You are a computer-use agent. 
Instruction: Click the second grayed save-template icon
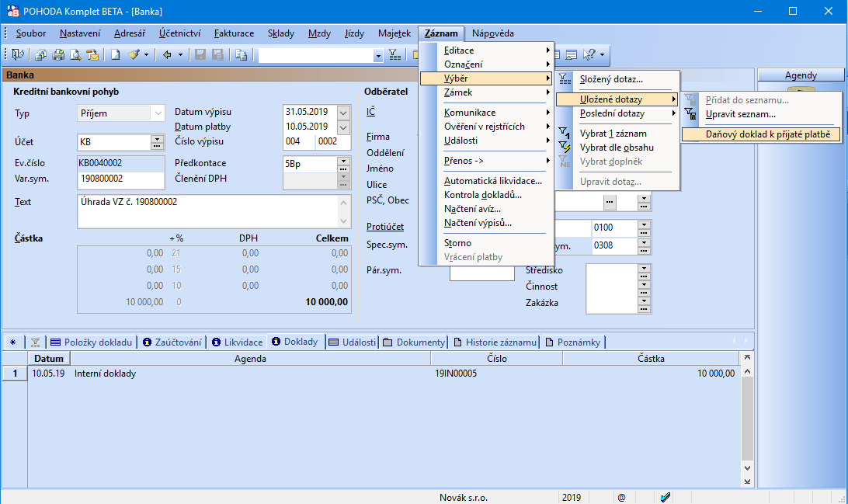click(x=217, y=54)
